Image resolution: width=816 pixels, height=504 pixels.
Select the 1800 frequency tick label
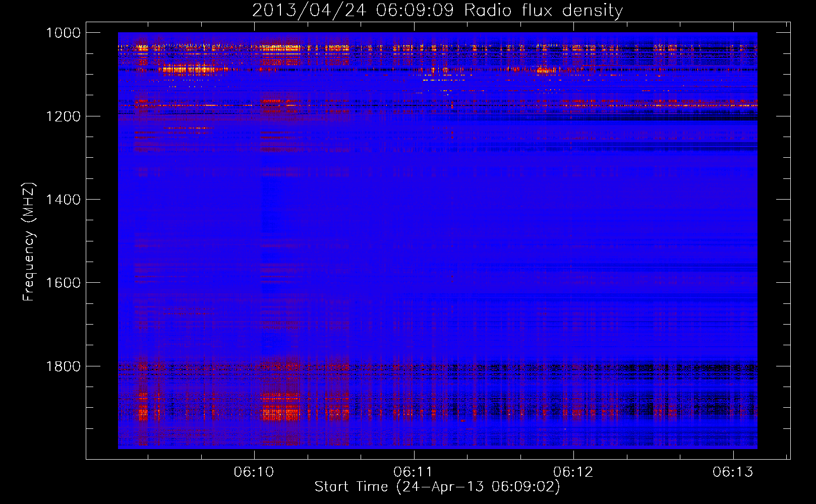point(63,366)
